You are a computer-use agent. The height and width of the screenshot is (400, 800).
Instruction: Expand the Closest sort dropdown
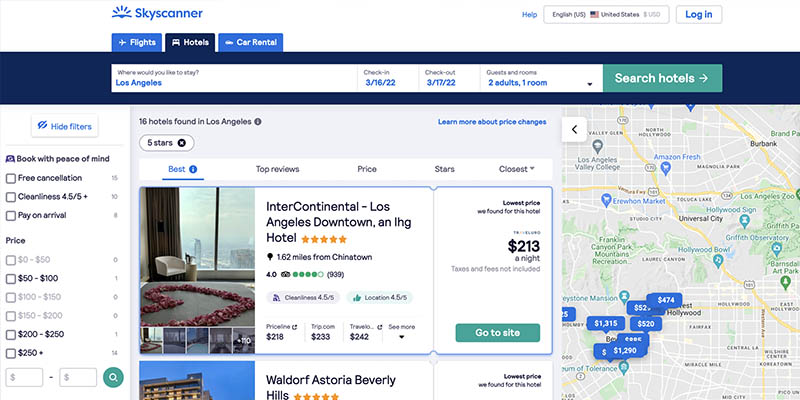pyautogui.click(x=517, y=169)
